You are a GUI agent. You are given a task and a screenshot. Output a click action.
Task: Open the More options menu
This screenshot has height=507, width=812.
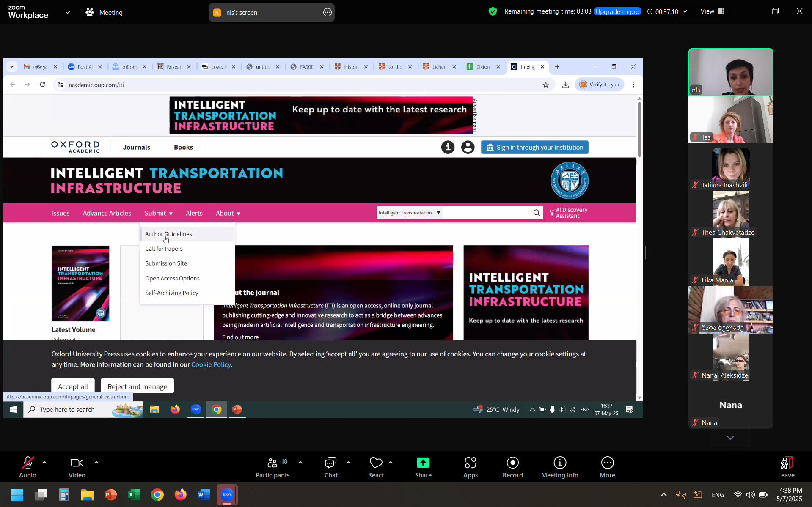[607, 467]
